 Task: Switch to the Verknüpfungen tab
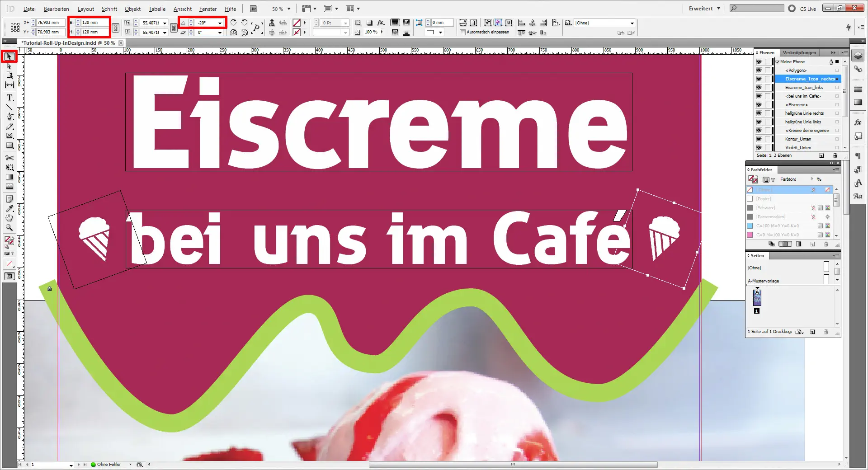click(800, 52)
